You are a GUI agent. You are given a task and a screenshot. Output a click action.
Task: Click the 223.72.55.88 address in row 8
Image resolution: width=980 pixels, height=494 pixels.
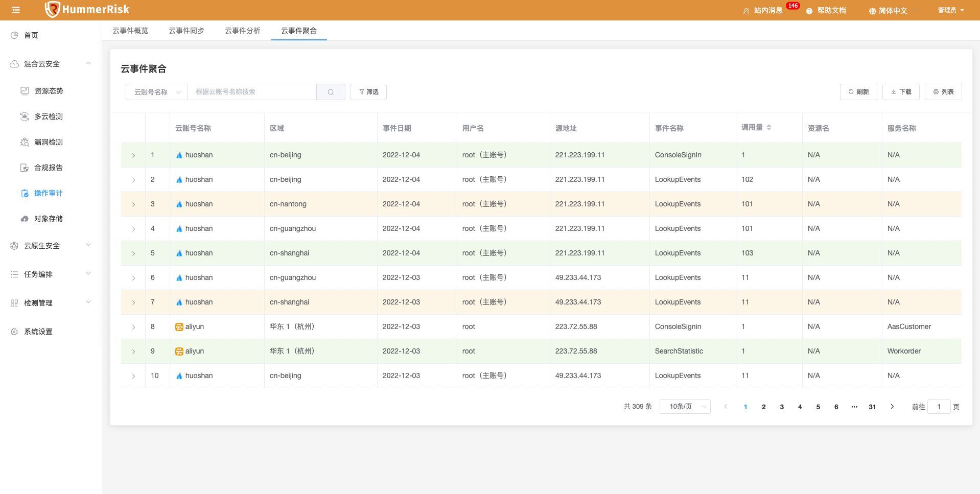point(576,326)
